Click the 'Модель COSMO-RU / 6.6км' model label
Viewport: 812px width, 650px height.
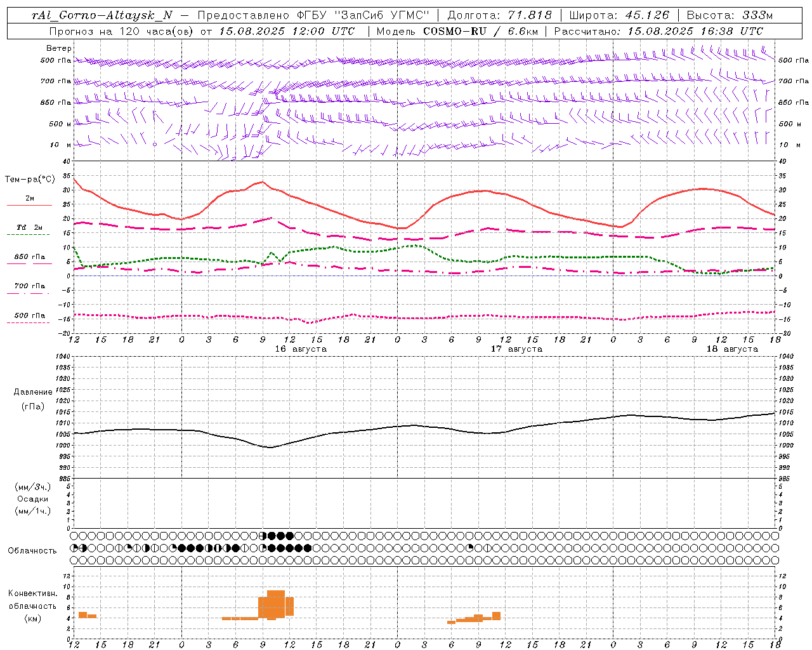(x=457, y=31)
